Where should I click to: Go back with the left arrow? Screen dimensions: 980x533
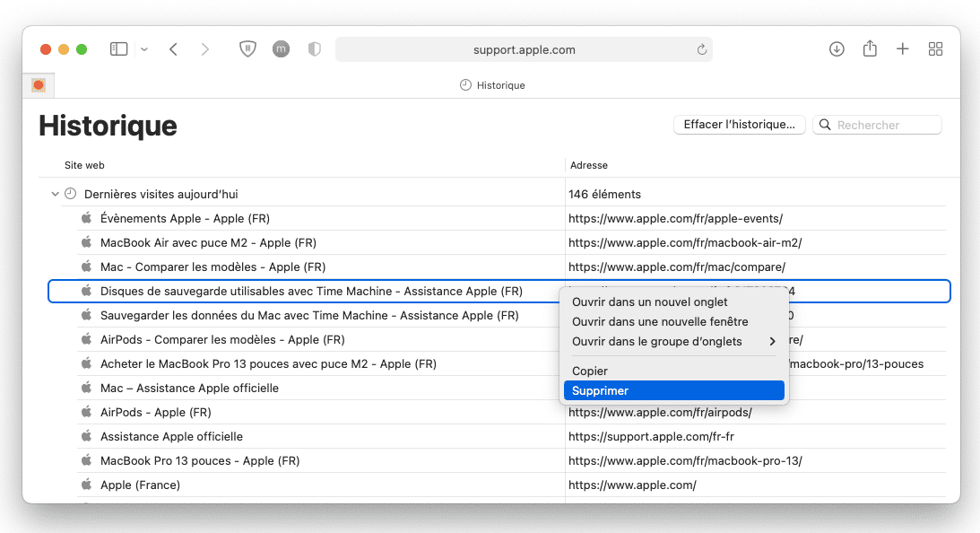pos(174,49)
